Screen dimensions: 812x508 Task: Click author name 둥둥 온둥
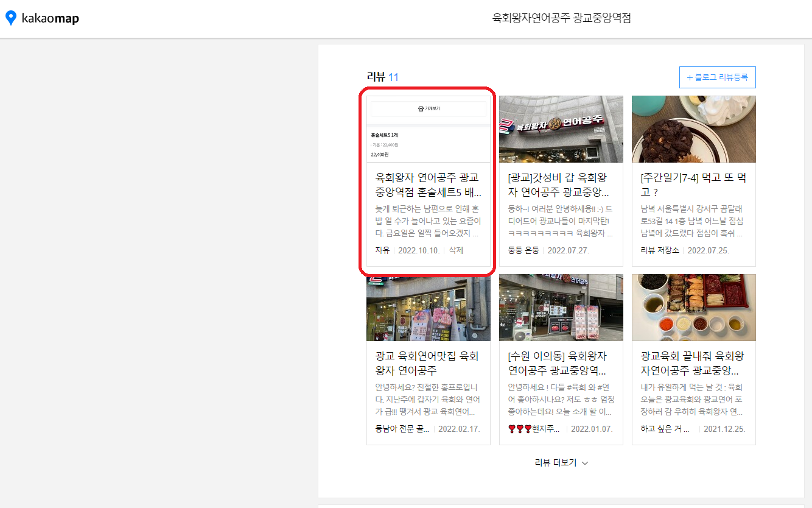click(x=523, y=250)
